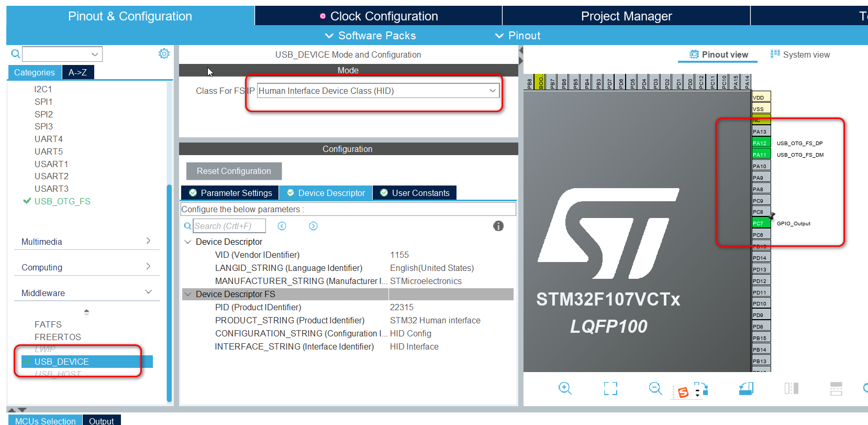Screen dimensions: 868x425
Task: Click the System view grid icon
Action: pyautogui.click(x=775, y=54)
